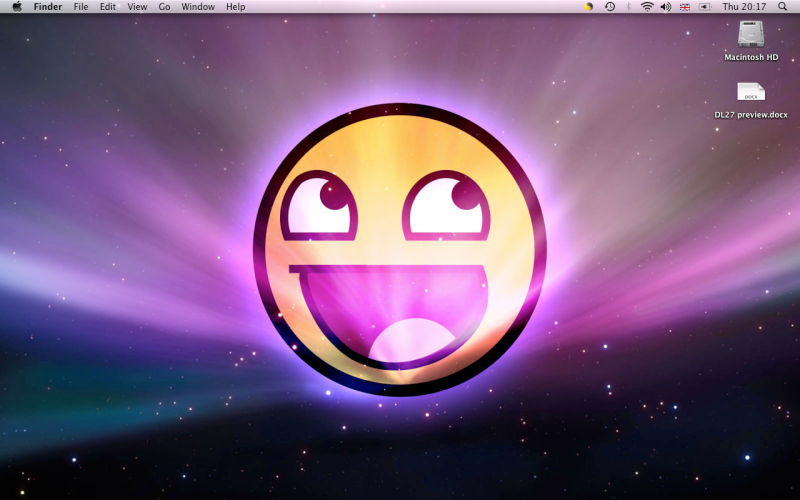The width and height of the screenshot is (800, 500).
Task: Click the Bluetooth status icon
Action: pyautogui.click(x=629, y=7)
